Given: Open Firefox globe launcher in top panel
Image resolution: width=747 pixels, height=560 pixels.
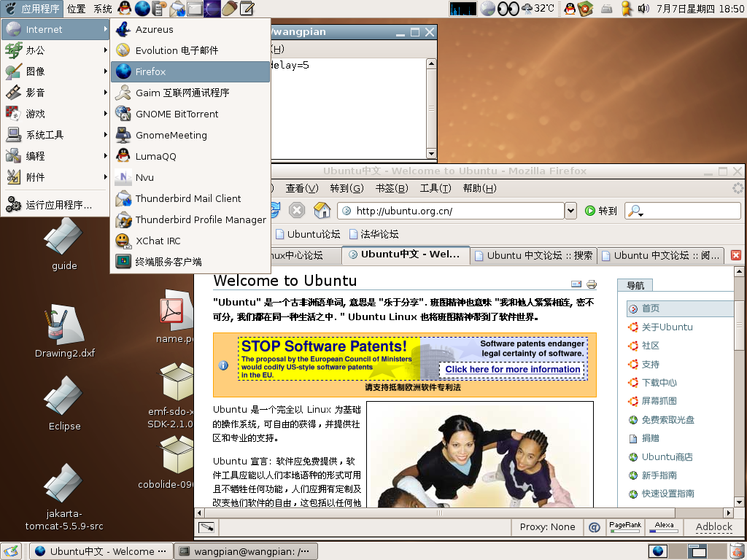Looking at the screenshot, I should [142, 8].
